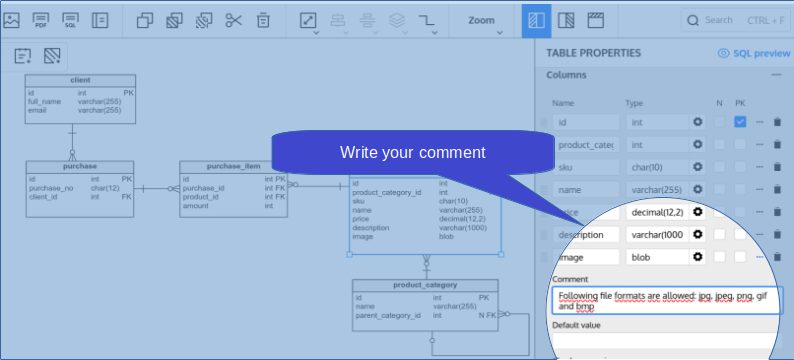Delete the name column with its trash icon

(x=777, y=189)
